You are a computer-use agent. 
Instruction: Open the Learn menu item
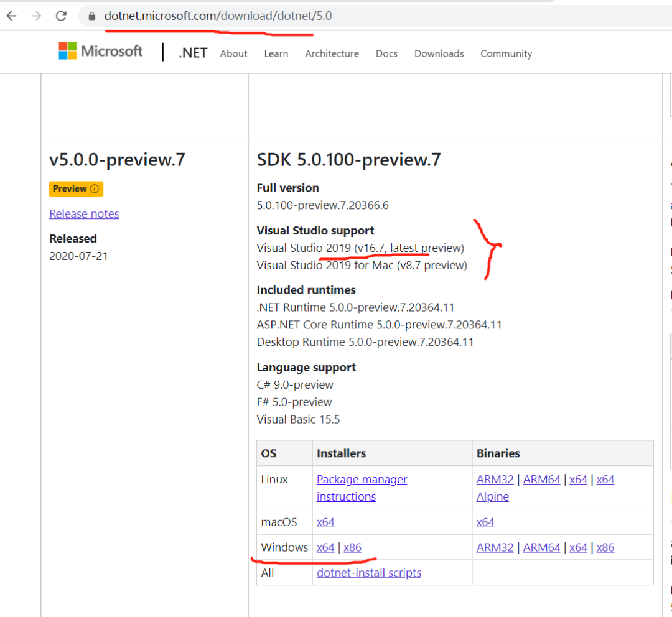(x=276, y=53)
